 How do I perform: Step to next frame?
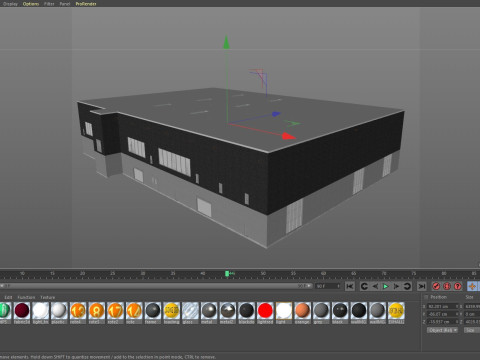point(396,286)
